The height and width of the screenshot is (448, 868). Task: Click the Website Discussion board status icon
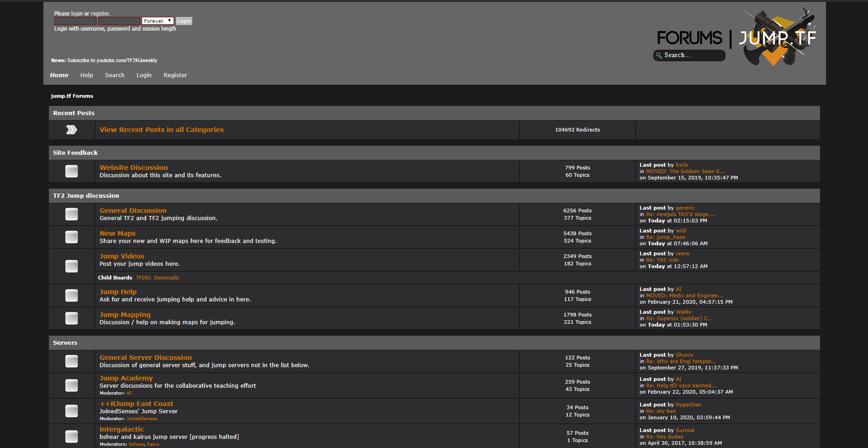[x=71, y=171]
